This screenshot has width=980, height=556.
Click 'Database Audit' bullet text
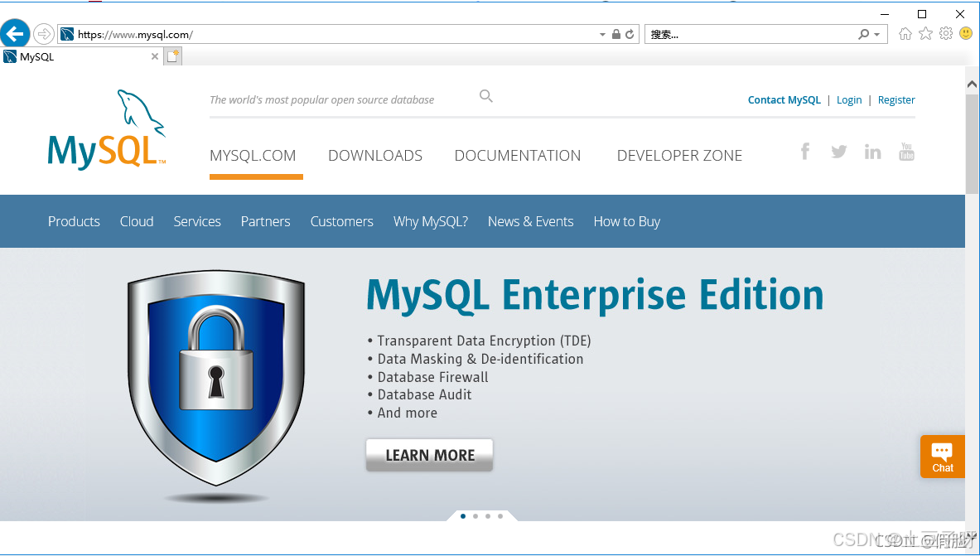tap(424, 394)
